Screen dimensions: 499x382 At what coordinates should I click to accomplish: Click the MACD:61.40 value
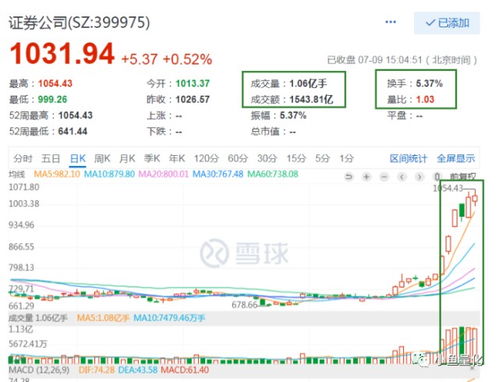click(185, 370)
